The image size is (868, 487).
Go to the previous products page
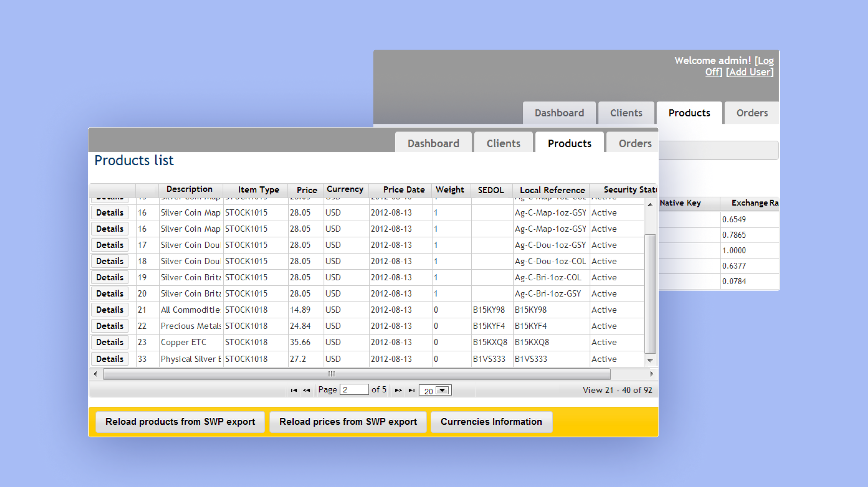306,390
